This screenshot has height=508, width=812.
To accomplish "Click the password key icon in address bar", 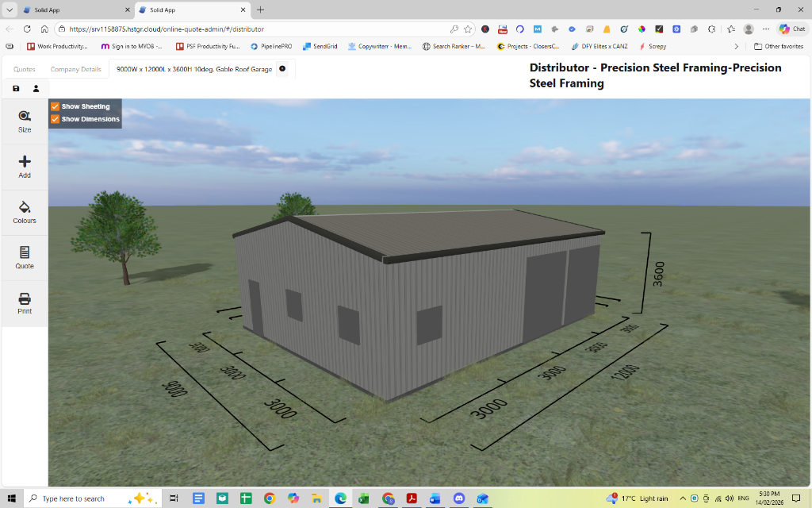I will (454, 29).
